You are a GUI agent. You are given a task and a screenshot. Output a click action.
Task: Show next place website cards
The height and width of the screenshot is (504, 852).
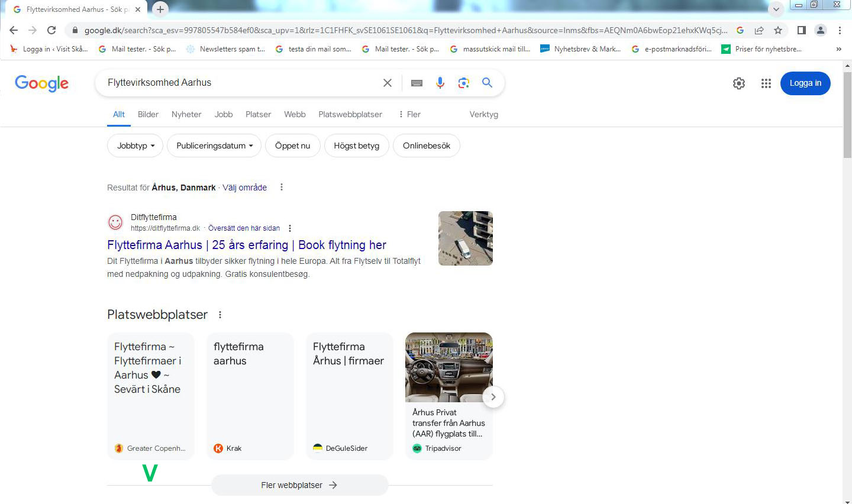point(493,397)
